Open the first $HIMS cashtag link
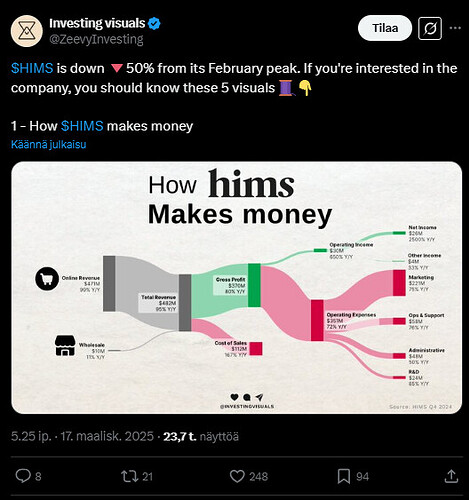 coord(32,68)
